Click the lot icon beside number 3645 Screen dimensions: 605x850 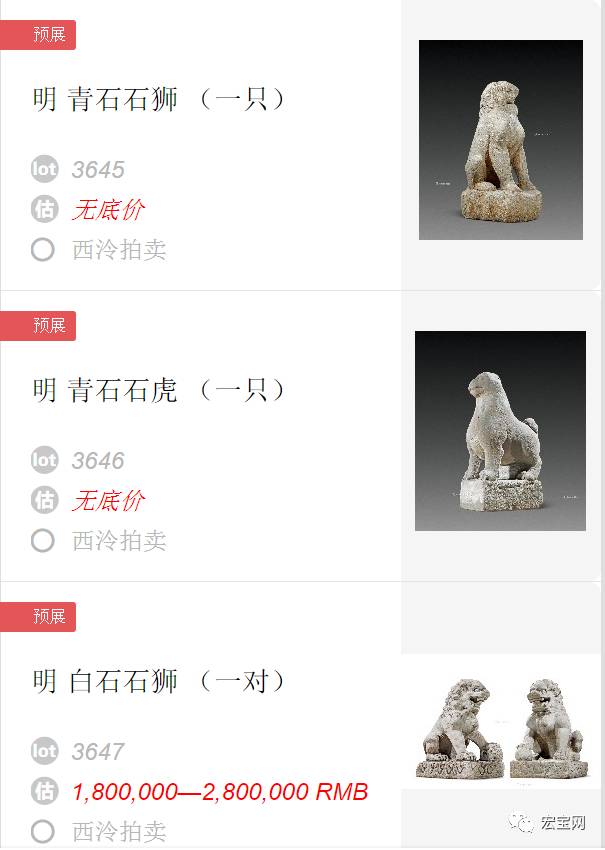click(x=44, y=169)
